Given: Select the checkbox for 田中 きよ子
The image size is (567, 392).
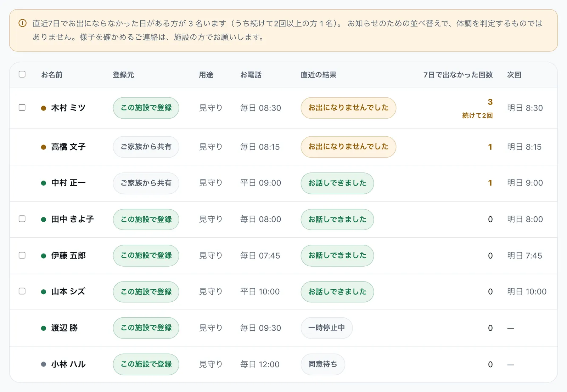Looking at the screenshot, I should point(22,219).
